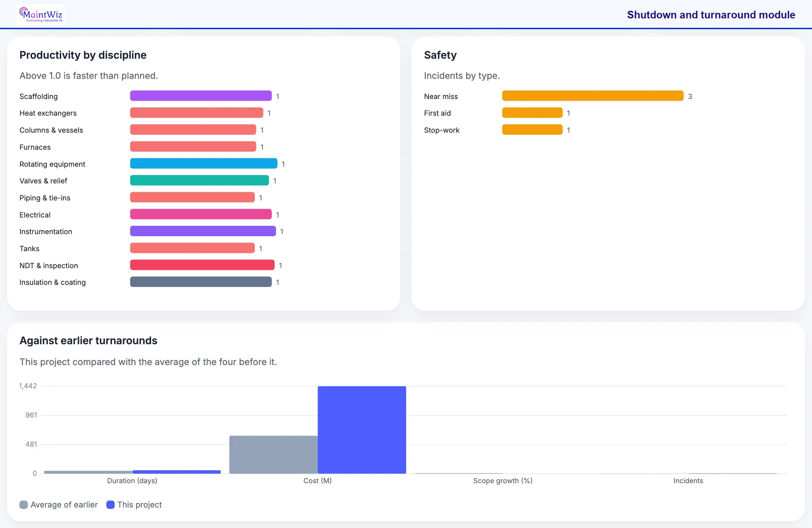Click the This project Cost (M) bar
812x528 pixels.
pos(362,430)
